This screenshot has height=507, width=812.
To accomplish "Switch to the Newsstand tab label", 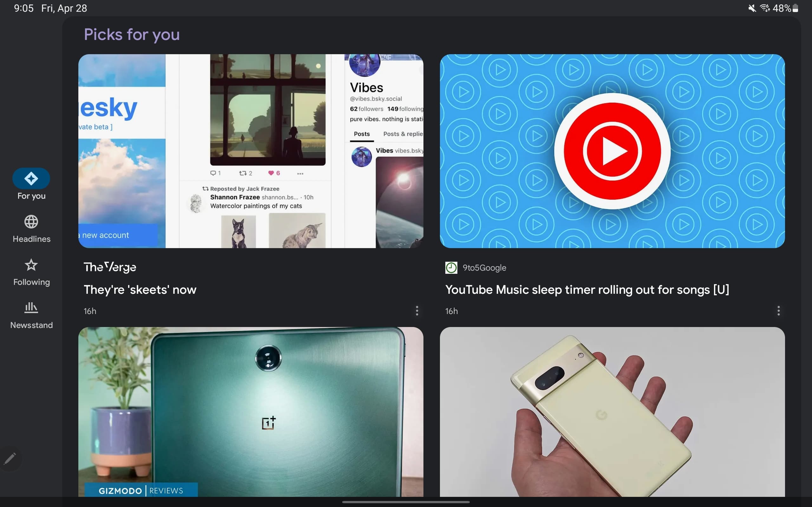I will coord(31,325).
